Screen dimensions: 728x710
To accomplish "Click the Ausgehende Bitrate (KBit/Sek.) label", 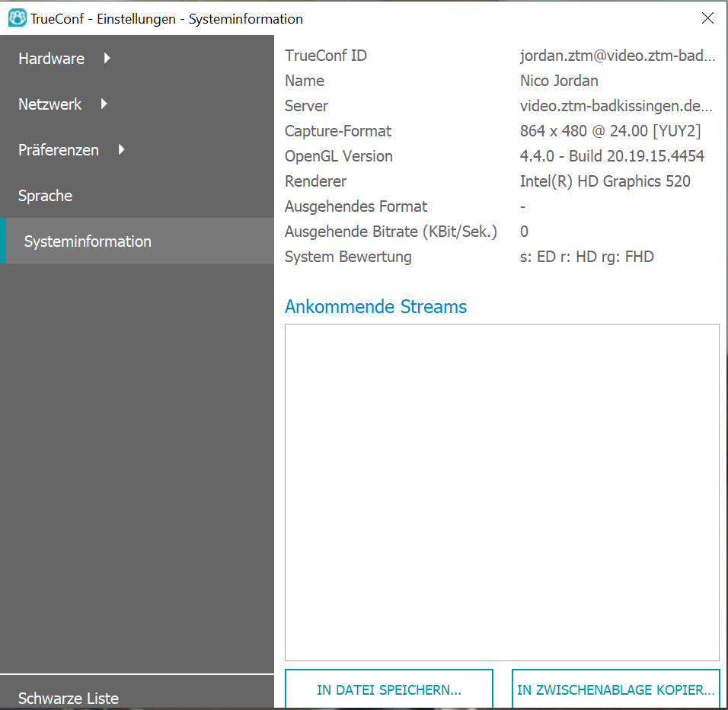I will coord(391,232).
